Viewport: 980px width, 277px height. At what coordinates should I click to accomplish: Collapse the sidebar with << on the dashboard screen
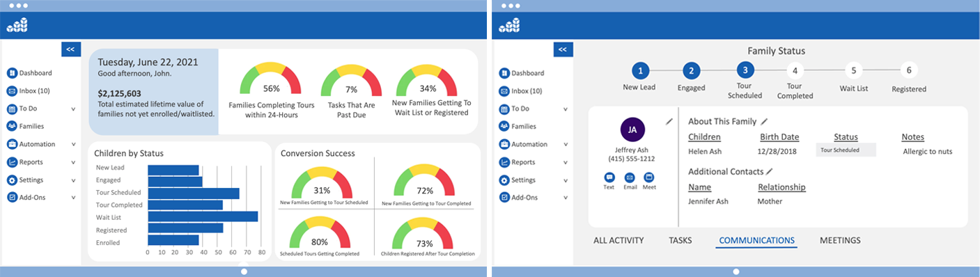pos(71,49)
